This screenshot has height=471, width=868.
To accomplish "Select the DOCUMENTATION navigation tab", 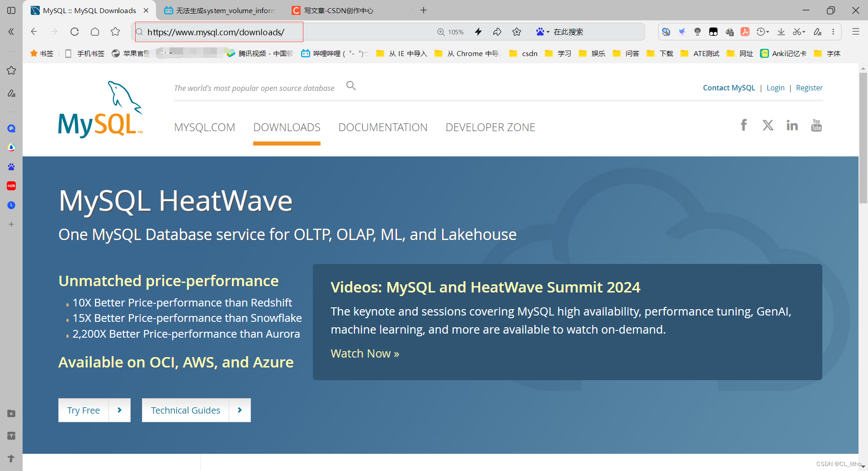I will [383, 127].
